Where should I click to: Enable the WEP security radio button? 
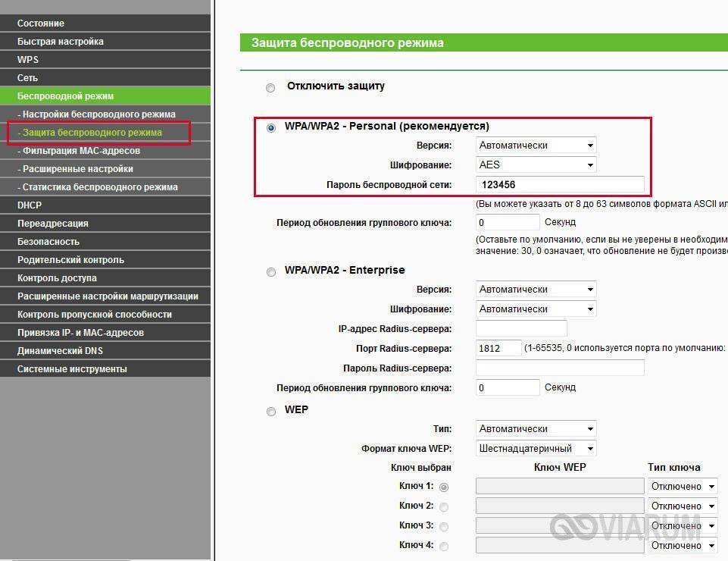pos(270,411)
